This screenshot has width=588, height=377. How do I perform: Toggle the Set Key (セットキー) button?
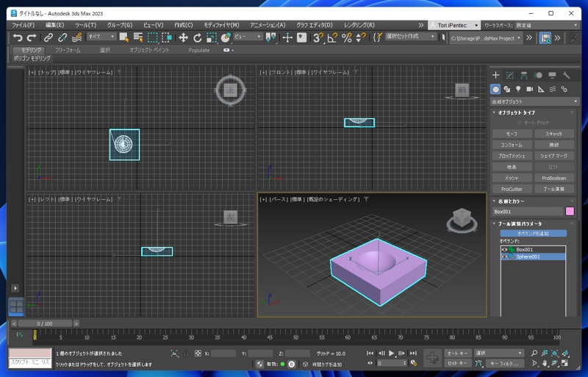457,363
